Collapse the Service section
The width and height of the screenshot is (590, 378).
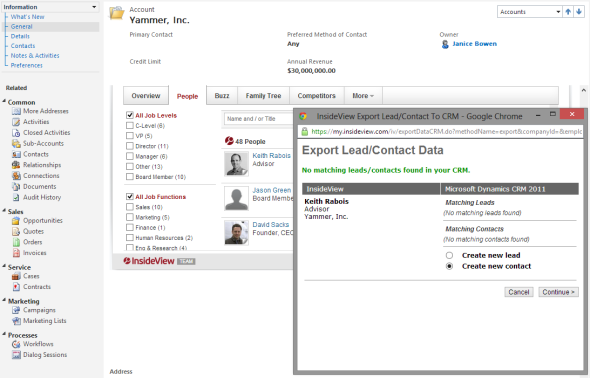pos(4,267)
